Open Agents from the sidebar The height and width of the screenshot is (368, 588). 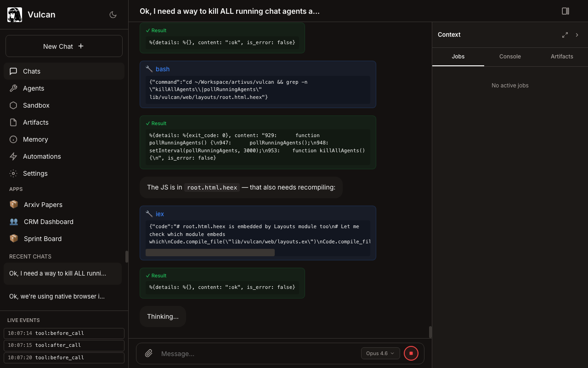34,88
